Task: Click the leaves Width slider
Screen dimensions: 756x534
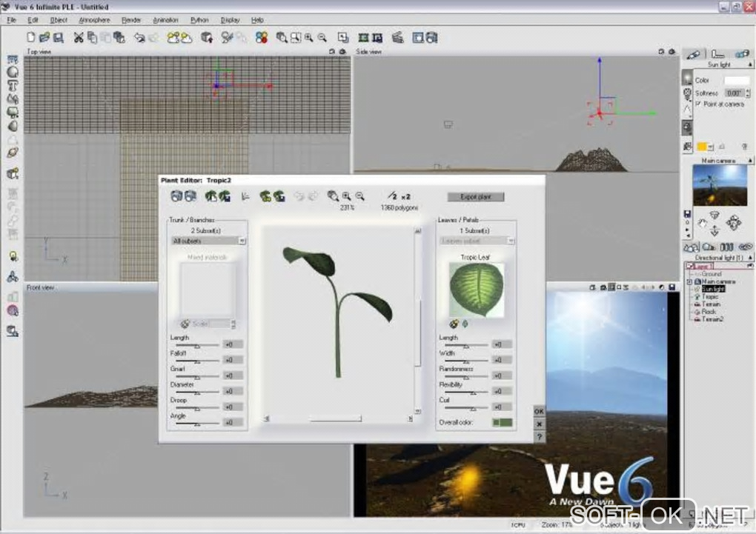Action: pos(466,361)
